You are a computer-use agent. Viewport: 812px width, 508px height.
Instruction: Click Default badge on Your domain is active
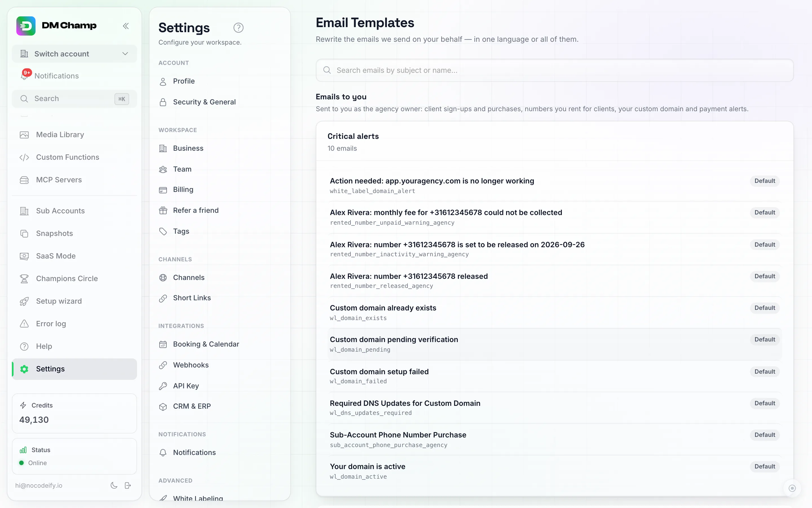(765, 466)
